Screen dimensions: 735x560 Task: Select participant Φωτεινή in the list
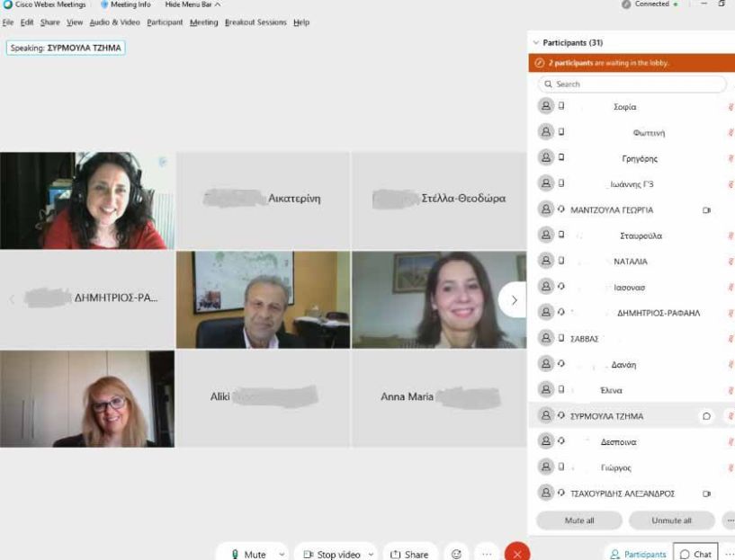(x=632, y=132)
